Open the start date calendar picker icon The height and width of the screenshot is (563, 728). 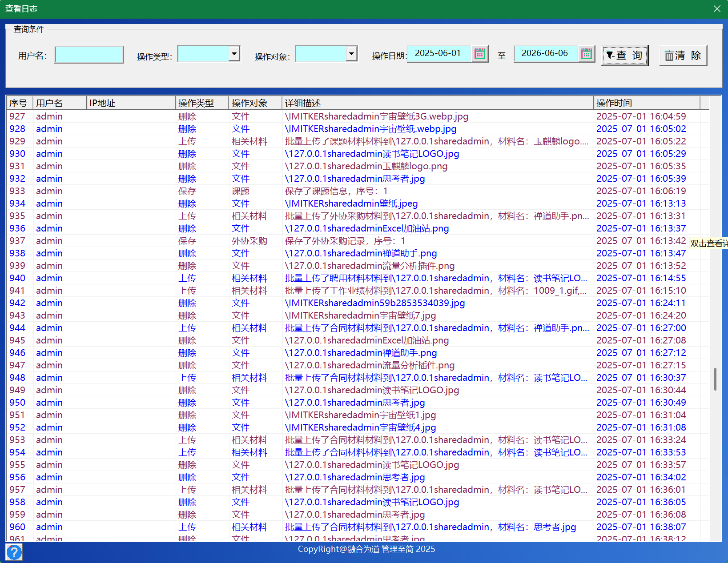point(479,54)
